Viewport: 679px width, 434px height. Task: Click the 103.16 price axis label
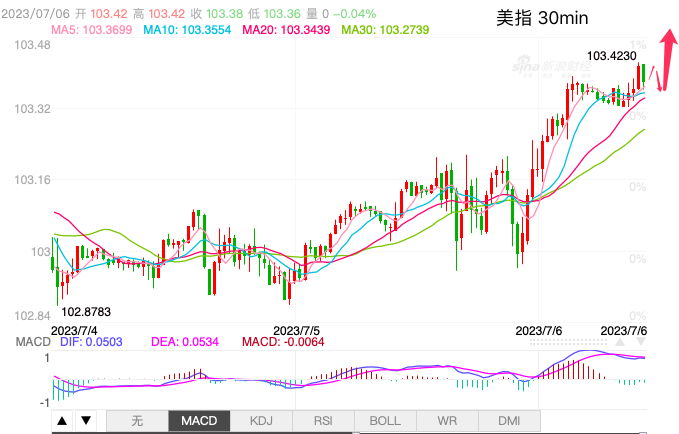[x=32, y=179]
